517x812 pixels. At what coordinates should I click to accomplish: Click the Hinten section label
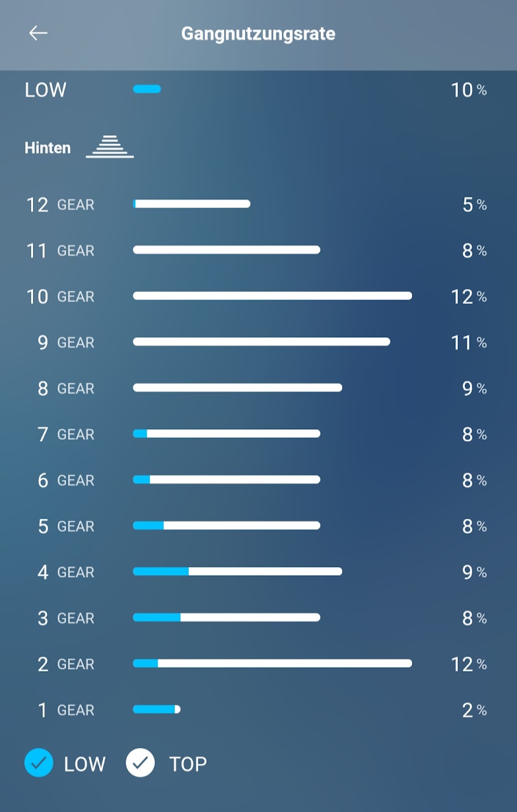[48, 148]
